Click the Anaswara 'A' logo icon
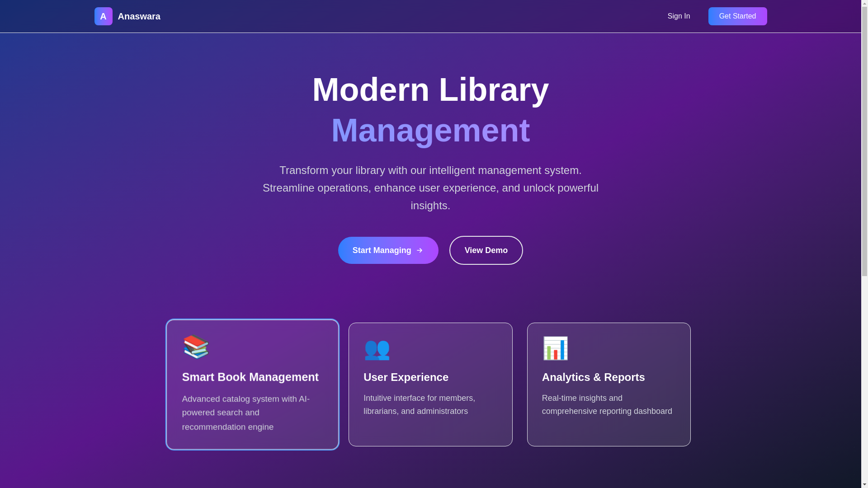The width and height of the screenshot is (868, 488). [103, 16]
